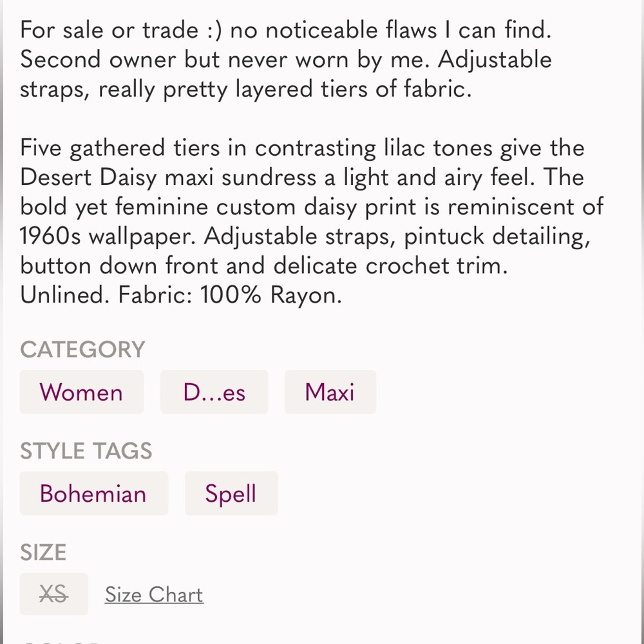This screenshot has height=644, width=644.
Task: Open the Size Chart link
Action: [x=154, y=594]
